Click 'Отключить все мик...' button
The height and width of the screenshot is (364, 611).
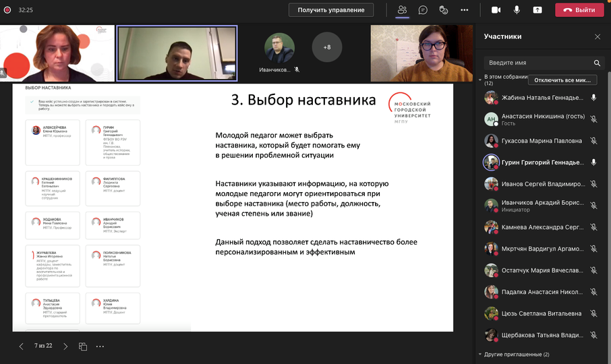click(x=562, y=80)
